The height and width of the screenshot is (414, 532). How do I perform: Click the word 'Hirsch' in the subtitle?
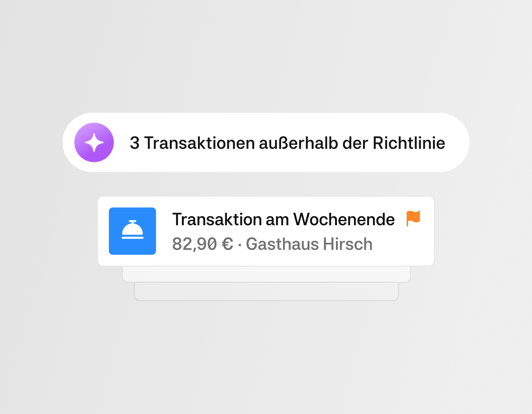(x=348, y=244)
